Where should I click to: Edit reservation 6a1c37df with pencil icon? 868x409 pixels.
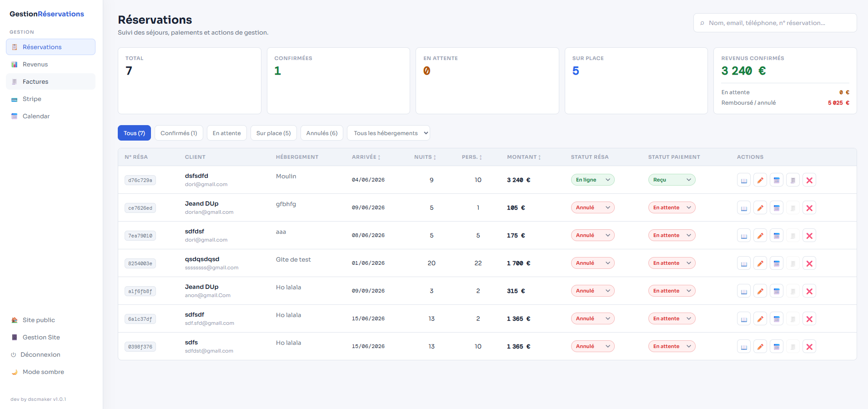(x=760, y=319)
